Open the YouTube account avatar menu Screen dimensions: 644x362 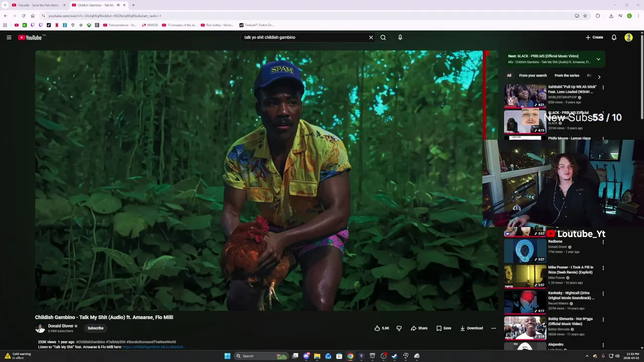[x=628, y=37]
